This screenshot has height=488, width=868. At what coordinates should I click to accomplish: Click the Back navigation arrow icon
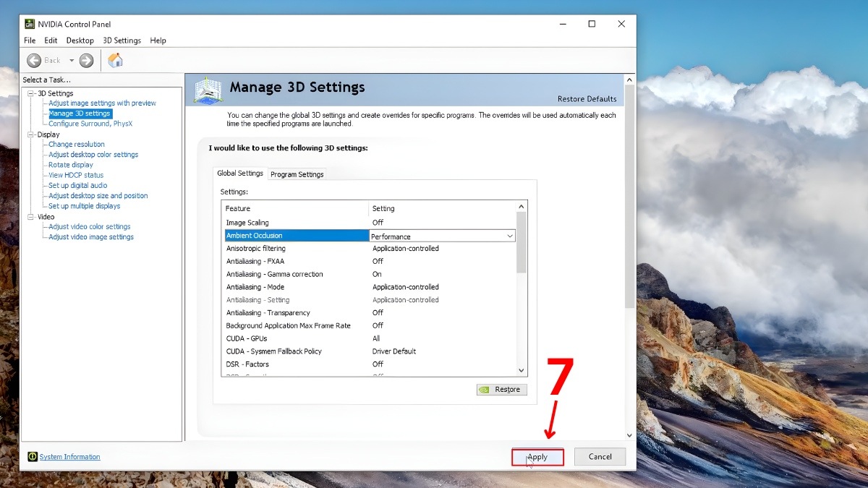point(34,61)
